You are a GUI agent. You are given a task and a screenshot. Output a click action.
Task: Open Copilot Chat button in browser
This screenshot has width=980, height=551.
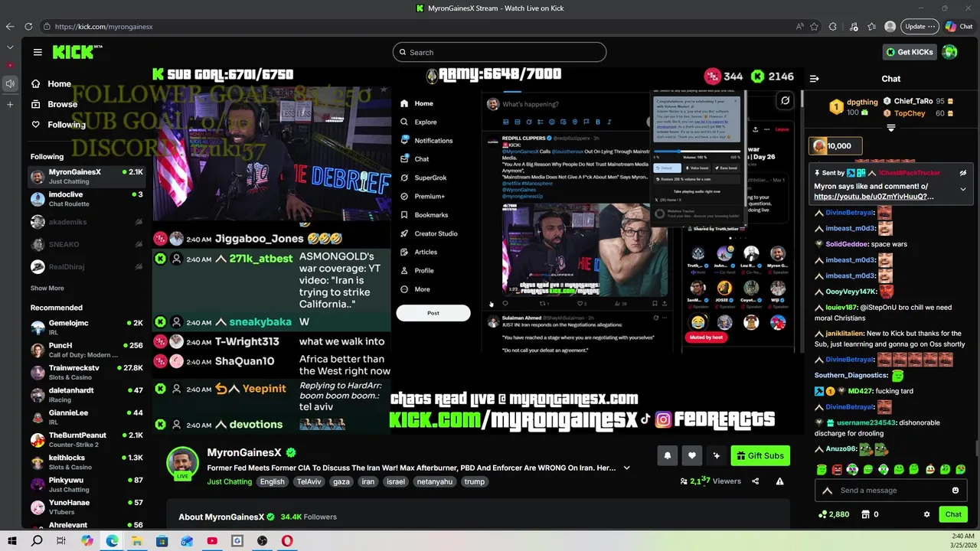pyautogui.click(x=959, y=26)
